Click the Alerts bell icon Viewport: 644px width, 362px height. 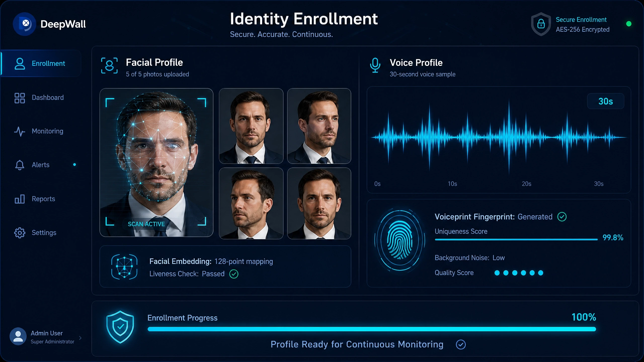(x=20, y=165)
